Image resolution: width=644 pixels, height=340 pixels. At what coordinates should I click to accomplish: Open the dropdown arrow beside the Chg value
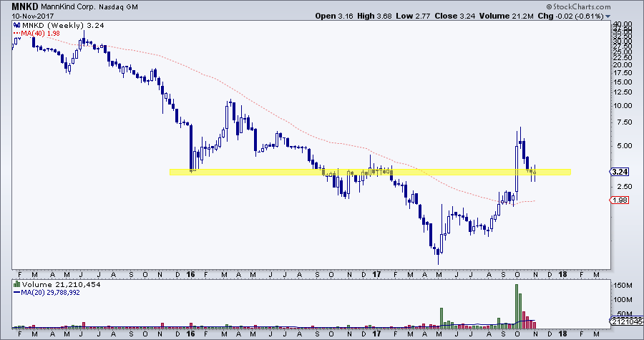(608, 16)
